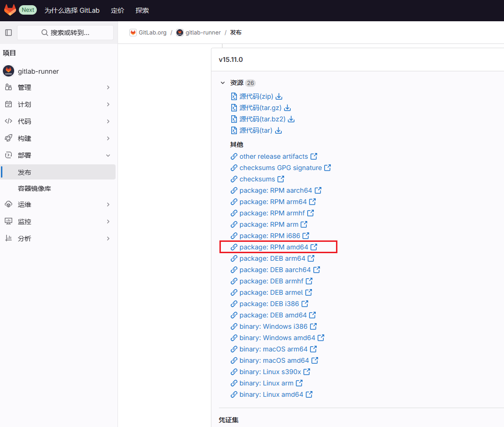
Task: Click the 管理 sidebar icon
Action: pos(8,87)
